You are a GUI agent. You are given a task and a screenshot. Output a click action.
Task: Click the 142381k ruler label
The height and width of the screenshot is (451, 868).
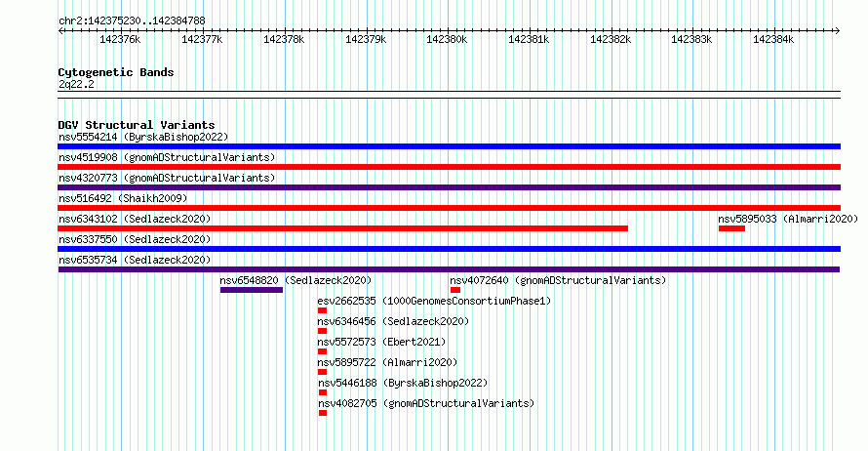529,39
